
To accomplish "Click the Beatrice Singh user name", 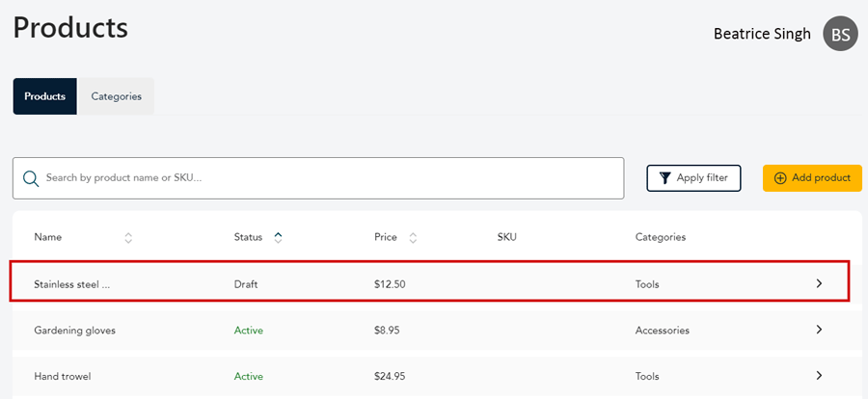I will 762,34.
